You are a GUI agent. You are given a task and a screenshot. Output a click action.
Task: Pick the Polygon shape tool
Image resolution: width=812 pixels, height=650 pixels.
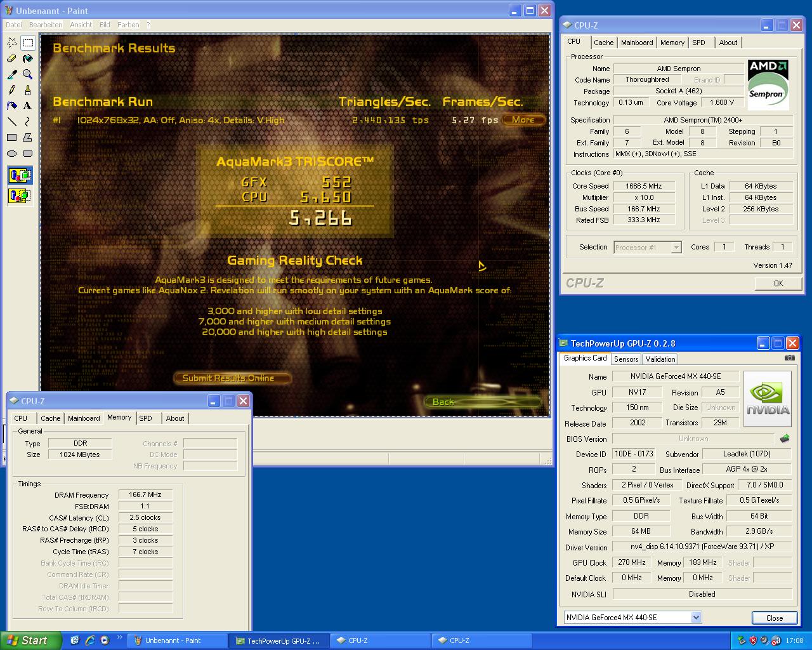[x=28, y=138]
